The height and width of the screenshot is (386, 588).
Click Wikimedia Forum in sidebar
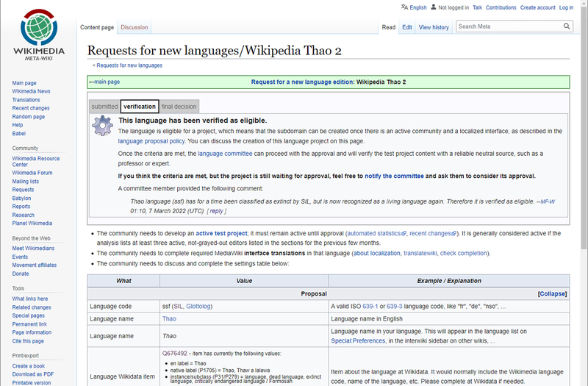coord(32,173)
